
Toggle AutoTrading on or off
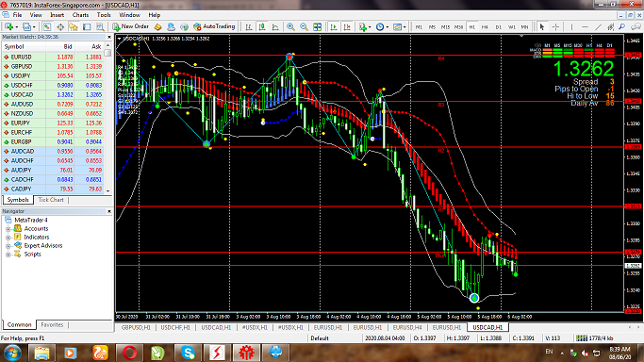[214, 26]
